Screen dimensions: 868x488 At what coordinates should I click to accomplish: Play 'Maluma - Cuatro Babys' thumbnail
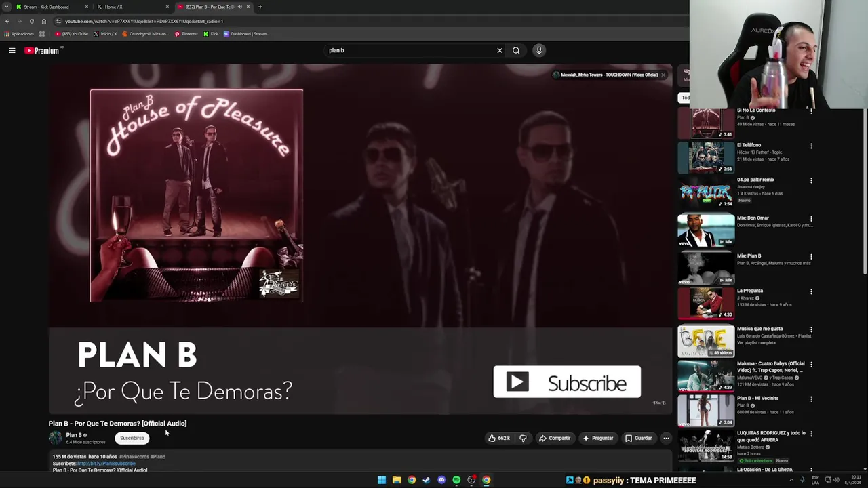point(706,375)
